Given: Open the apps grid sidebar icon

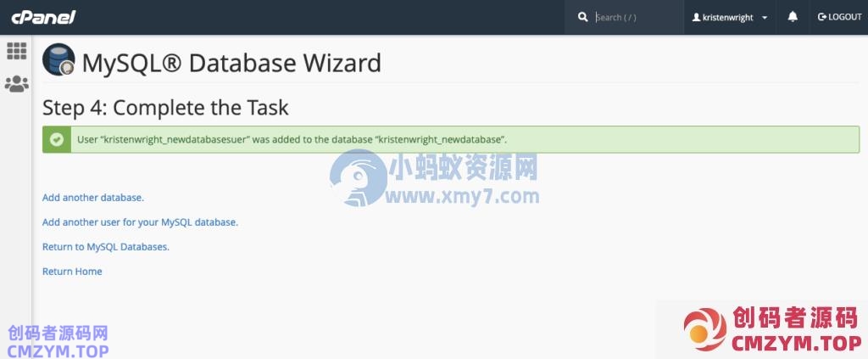Looking at the screenshot, I should click(x=17, y=51).
